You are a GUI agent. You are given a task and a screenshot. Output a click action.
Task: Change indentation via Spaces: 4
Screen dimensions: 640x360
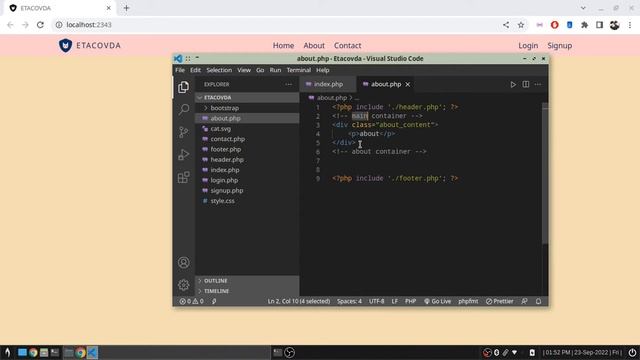349,301
